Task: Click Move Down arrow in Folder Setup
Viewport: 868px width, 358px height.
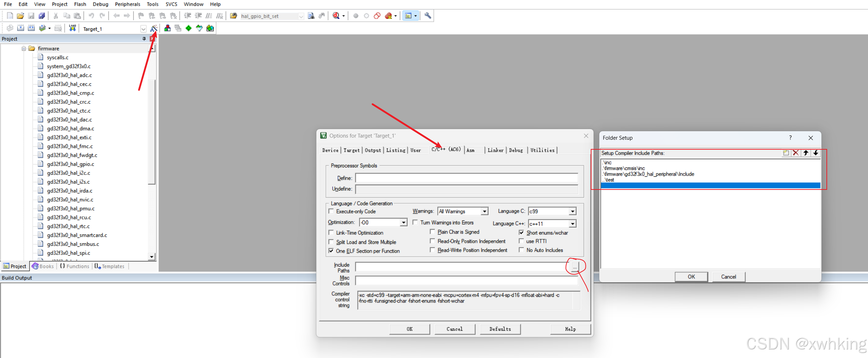Action: tap(816, 153)
